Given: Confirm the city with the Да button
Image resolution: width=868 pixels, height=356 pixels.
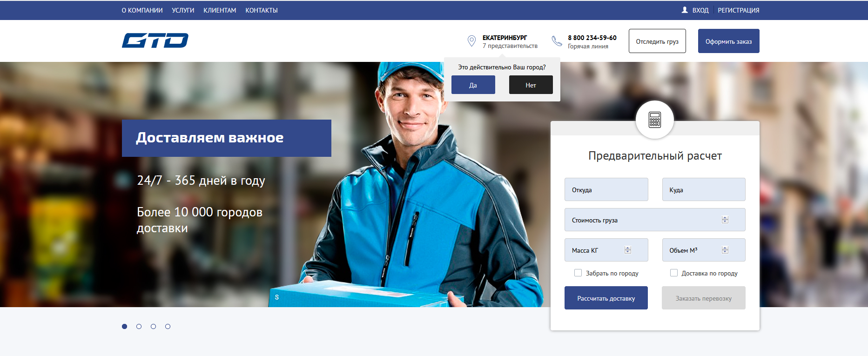Looking at the screenshot, I should click(x=473, y=85).
